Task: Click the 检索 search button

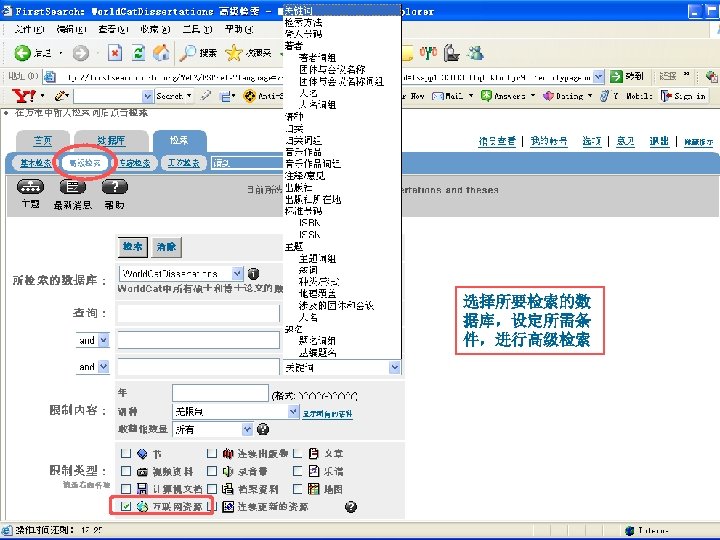Action: pos(133,247)
